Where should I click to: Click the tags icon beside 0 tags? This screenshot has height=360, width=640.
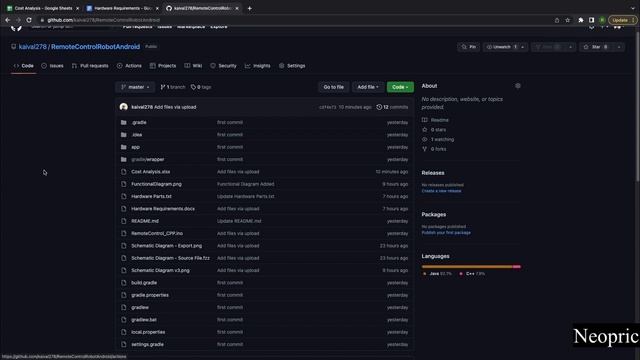pyautogui.click(x=193, y=87)
